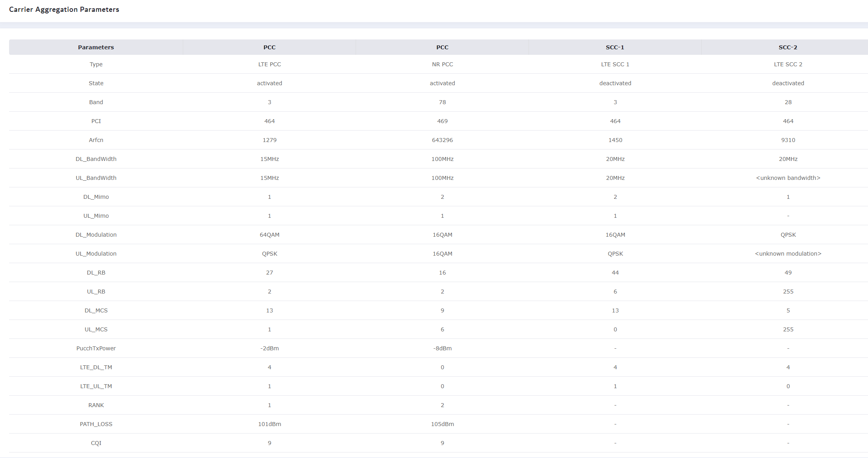Click the LTE PCC type cell
Screen dimensions: 868x458
pos(270,64)
